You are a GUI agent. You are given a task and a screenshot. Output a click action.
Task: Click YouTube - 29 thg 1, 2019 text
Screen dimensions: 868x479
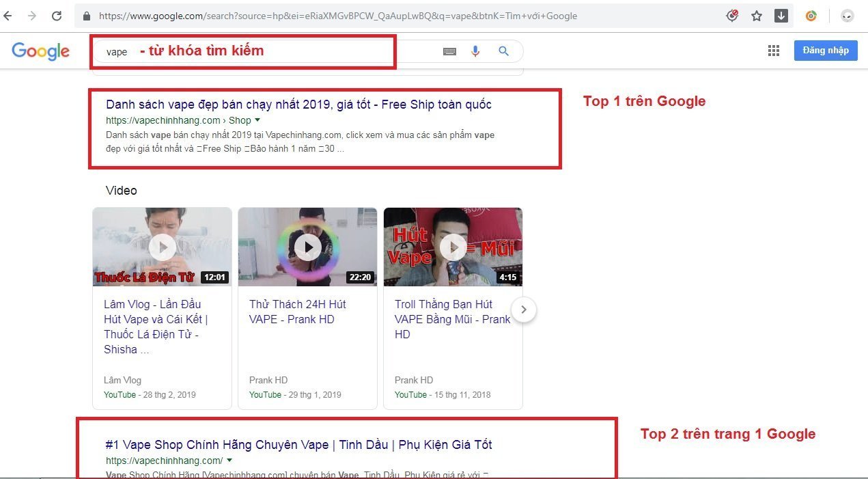[x=296, y=394]
